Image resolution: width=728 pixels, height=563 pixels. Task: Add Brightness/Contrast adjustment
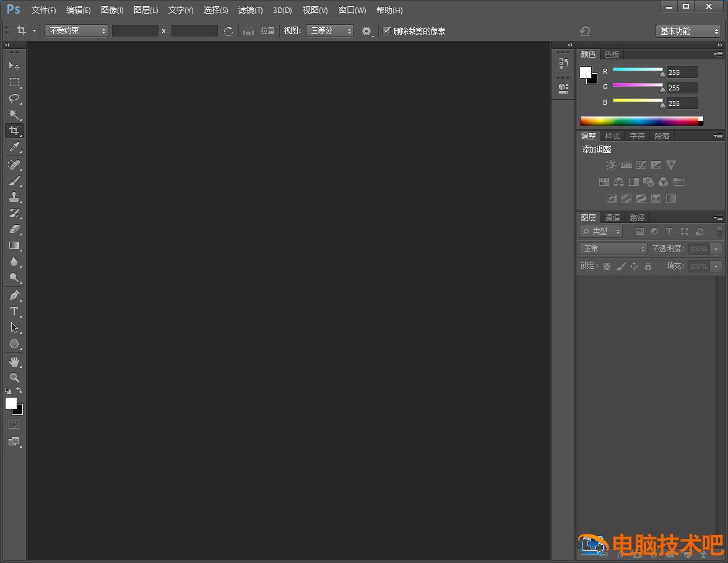click(x=611, y=165)
